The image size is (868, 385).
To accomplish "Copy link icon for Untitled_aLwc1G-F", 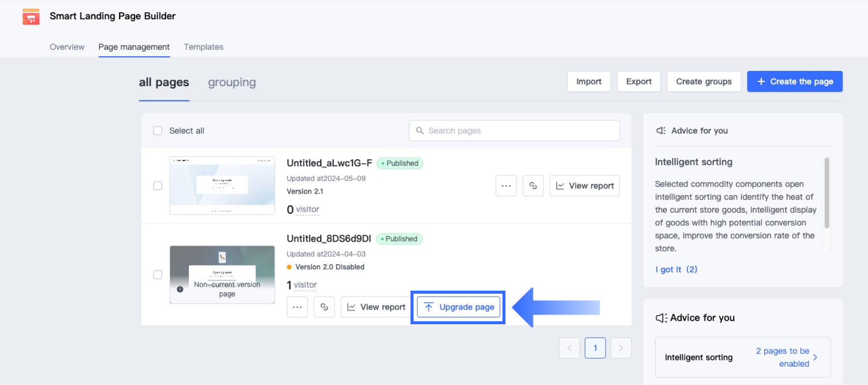I will click(x=533, y=186).
